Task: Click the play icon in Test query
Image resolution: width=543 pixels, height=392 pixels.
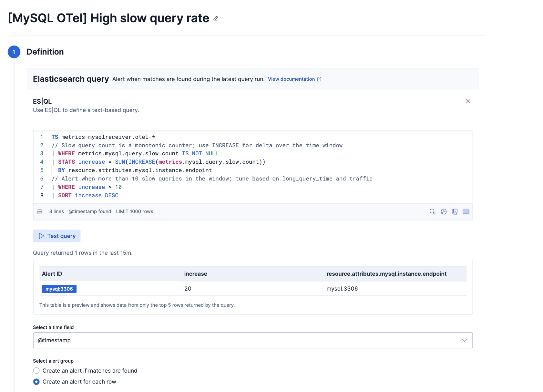Action: click(41, 236)
